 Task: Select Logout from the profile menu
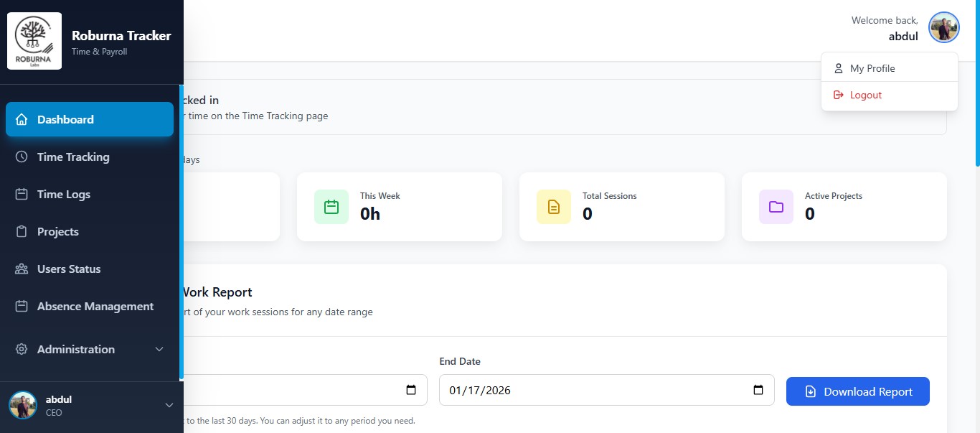pos(864,94)
